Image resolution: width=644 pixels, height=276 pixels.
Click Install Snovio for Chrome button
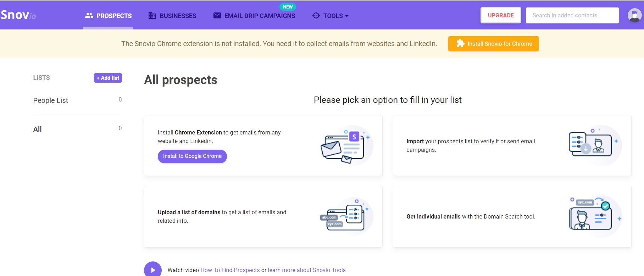(493, 44)
